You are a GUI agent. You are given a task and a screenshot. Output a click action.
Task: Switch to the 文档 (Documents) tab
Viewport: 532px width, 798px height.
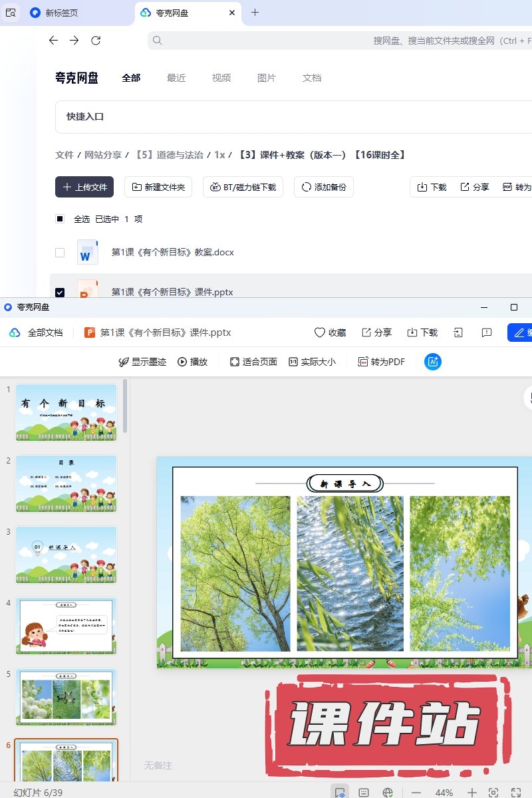pyautogui.click(x=312, y=78)
